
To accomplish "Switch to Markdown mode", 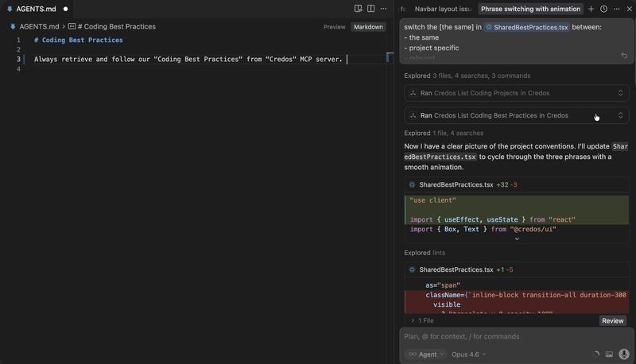I will (368, 27).
